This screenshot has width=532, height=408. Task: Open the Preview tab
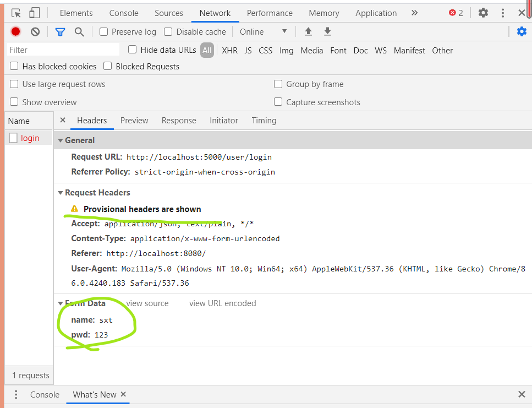(134, 121)
